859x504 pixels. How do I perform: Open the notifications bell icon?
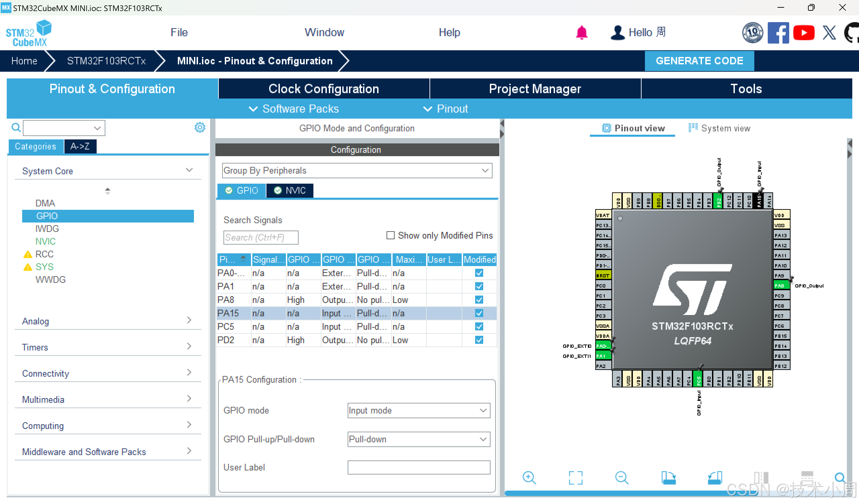(582, 33)
